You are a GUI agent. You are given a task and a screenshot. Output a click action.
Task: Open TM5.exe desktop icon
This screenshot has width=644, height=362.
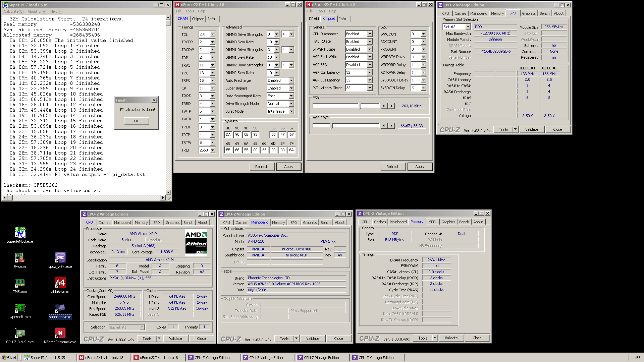tap(20, 285)
